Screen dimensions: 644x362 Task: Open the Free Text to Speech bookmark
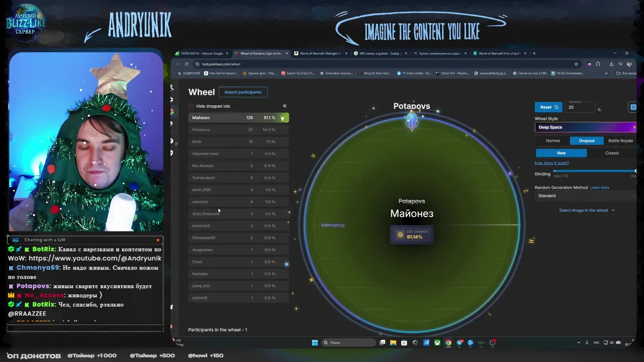click(x=220, y=73)
